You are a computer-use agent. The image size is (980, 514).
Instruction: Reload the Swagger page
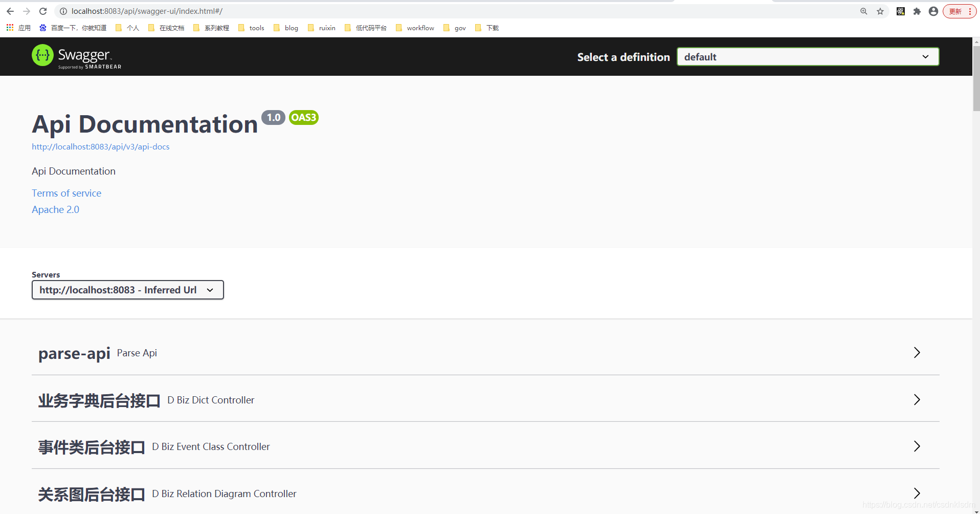43,11
